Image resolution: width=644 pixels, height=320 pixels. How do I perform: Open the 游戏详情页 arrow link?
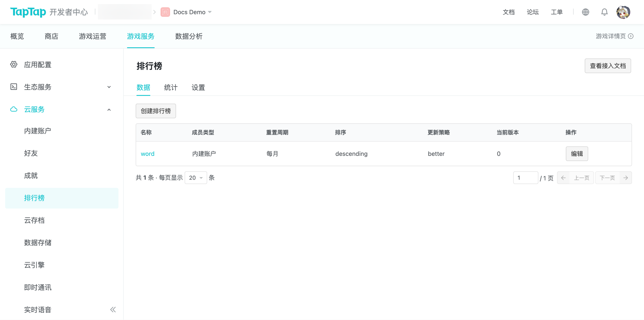(x=631, y=36)
